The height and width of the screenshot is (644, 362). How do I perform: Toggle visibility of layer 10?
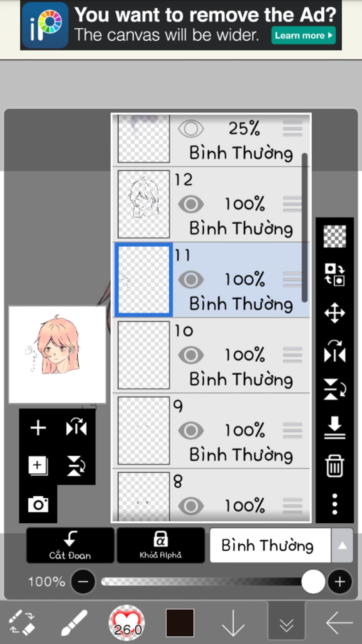(191, 355)
